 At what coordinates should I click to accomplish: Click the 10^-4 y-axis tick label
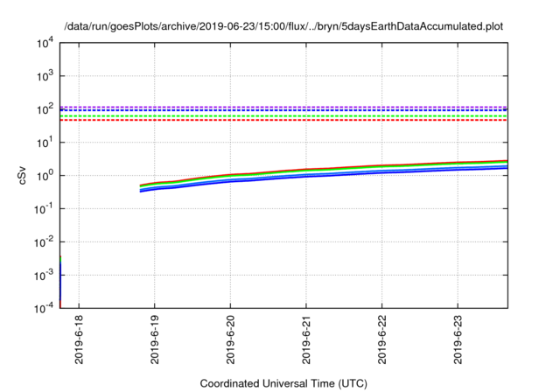(x=44, y=307)
